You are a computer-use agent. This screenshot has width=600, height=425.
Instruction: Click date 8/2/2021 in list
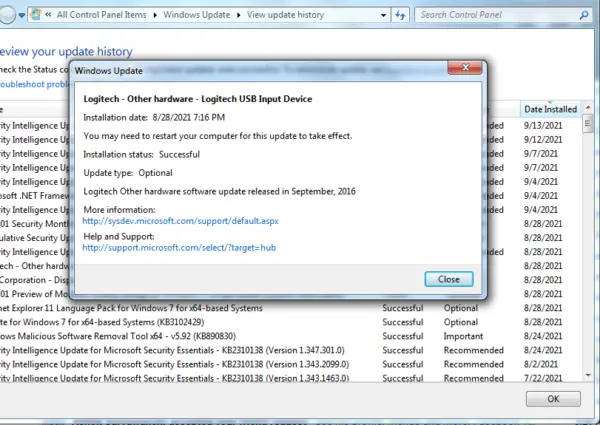[540, 364]
